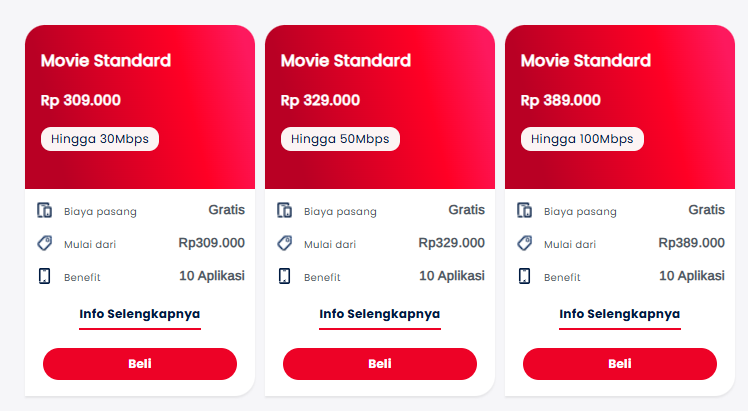Click installation fee icon on Rp 309.000 card
The width and height of the screenshot is (748, 411).
(44, 210)
